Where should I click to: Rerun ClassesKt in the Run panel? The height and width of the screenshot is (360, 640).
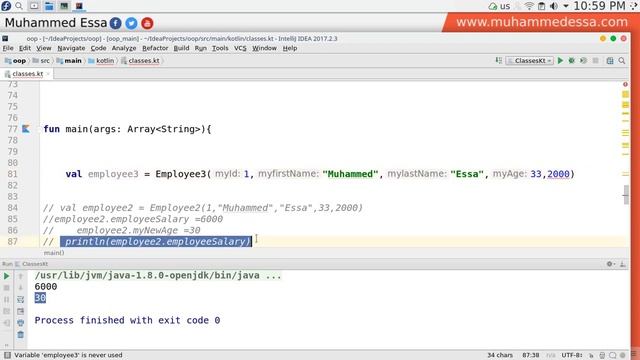click(x=7, y=276)
